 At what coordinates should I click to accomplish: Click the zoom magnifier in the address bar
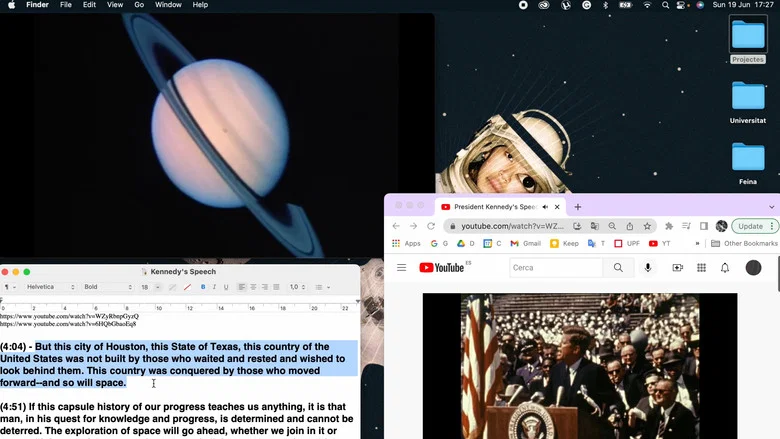tap(612, 226)
